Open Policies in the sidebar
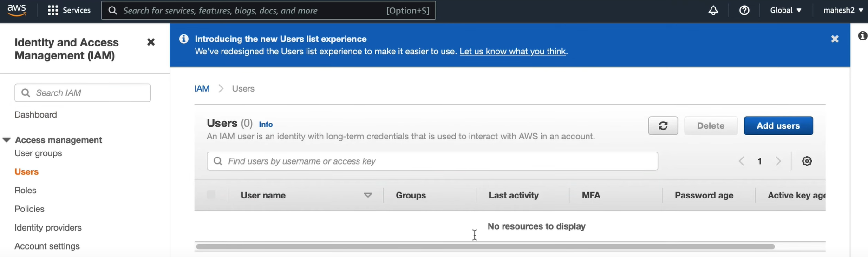Viewport: 868px width, 257px height. click(x=30, y=209)
